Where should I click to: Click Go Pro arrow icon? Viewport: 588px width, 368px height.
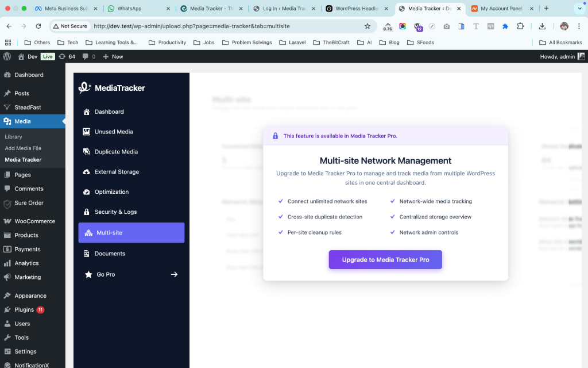coord(175,274)
